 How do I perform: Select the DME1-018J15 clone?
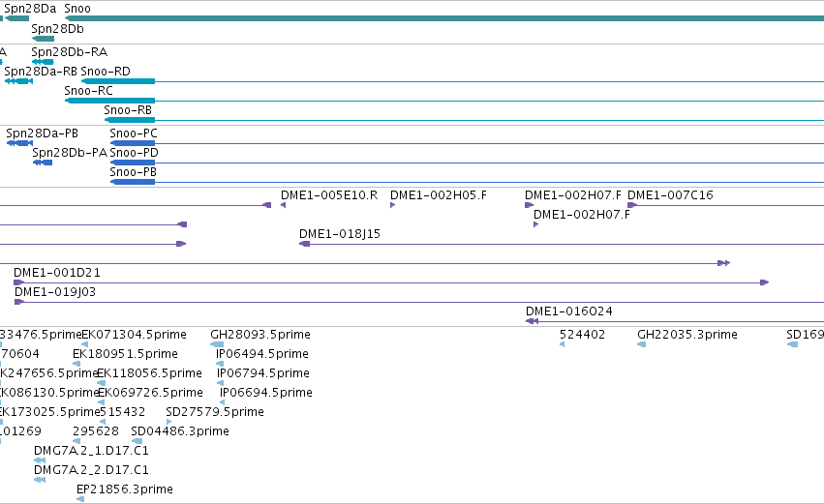tap(562, 244)
